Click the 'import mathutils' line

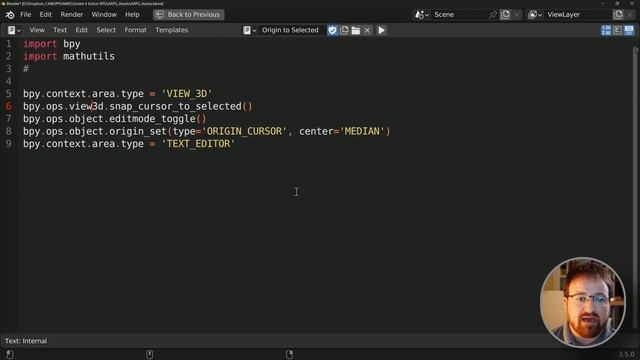(x=69, y=56)
